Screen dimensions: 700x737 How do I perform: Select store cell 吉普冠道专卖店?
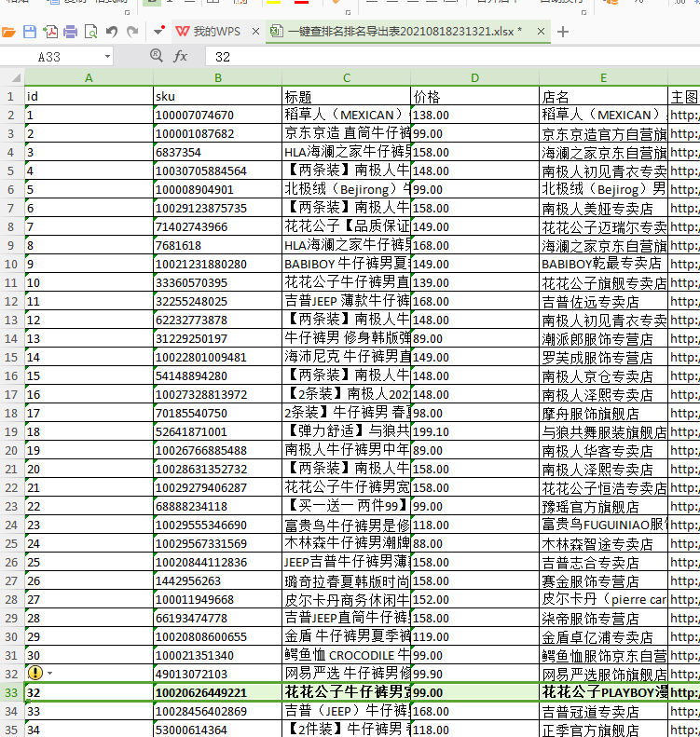coord(603,711)
